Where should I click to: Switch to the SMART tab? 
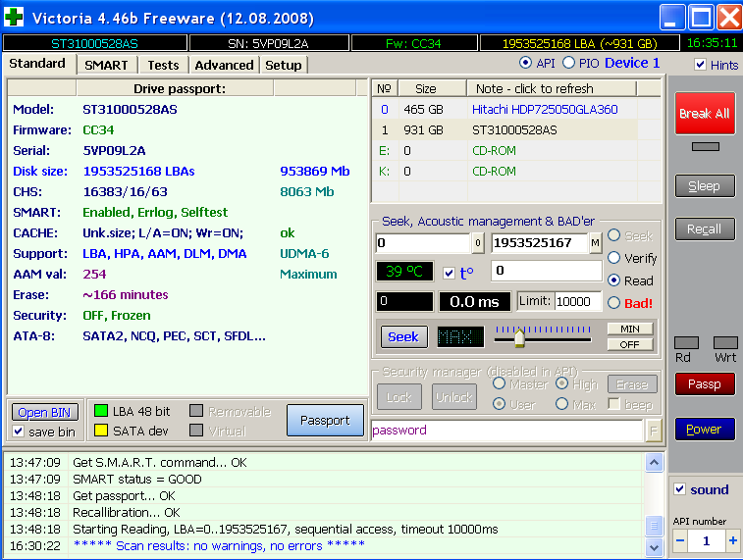coord(106,65)
